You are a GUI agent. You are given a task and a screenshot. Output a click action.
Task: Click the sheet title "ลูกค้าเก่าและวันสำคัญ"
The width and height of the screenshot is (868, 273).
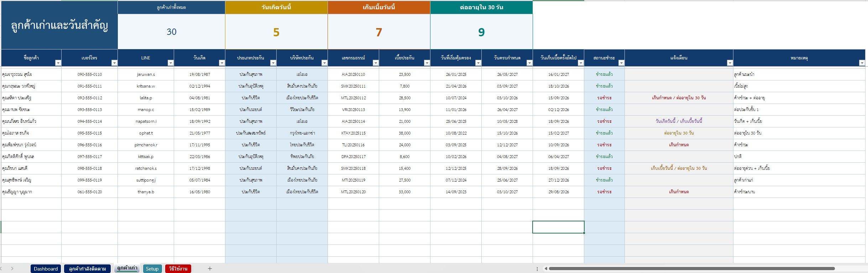click(59, 26)
